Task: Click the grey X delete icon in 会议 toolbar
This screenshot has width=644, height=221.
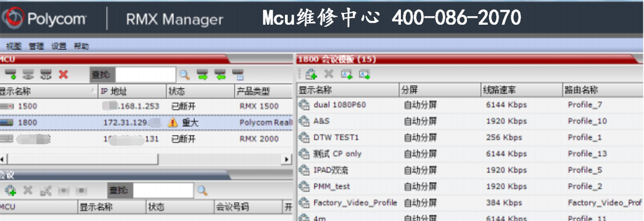Action: click(28, 190)
